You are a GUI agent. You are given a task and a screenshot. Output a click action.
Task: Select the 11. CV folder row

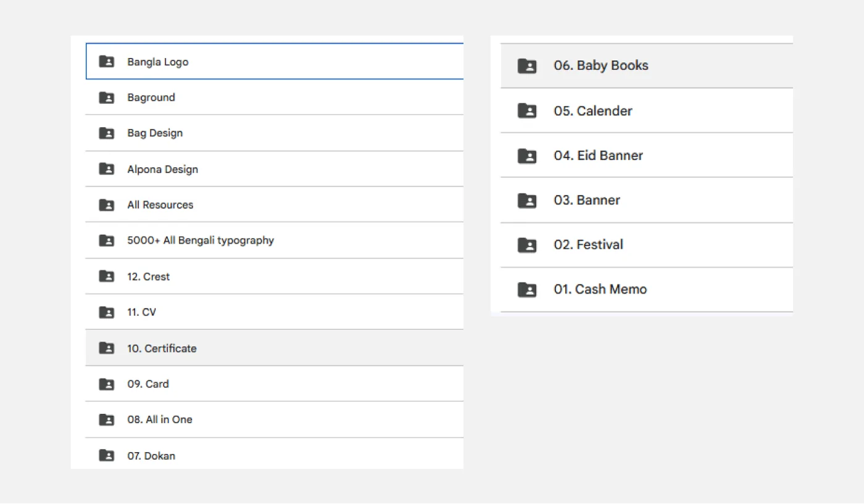tap(141, 312)
